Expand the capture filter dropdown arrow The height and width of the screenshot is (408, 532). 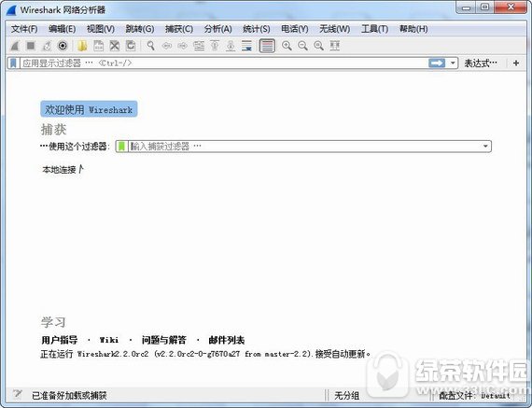(x=485, y=147)
